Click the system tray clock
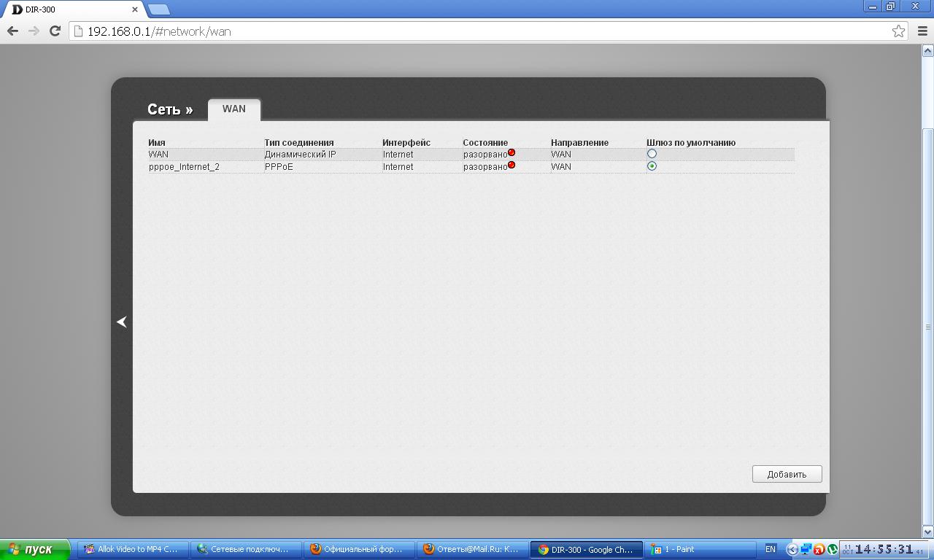The height and width of the screenshot is (560, 934). (884, 550)
